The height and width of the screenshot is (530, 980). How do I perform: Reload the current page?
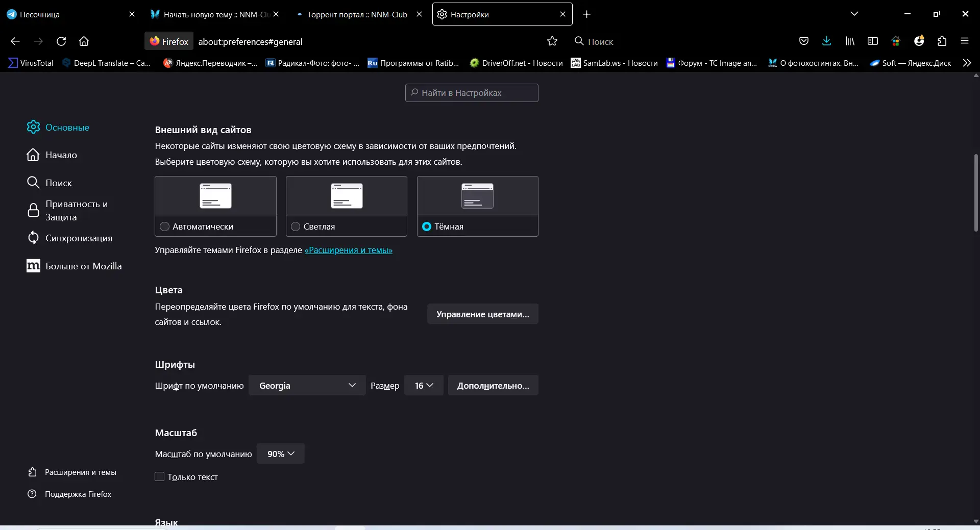pos(61,41)
